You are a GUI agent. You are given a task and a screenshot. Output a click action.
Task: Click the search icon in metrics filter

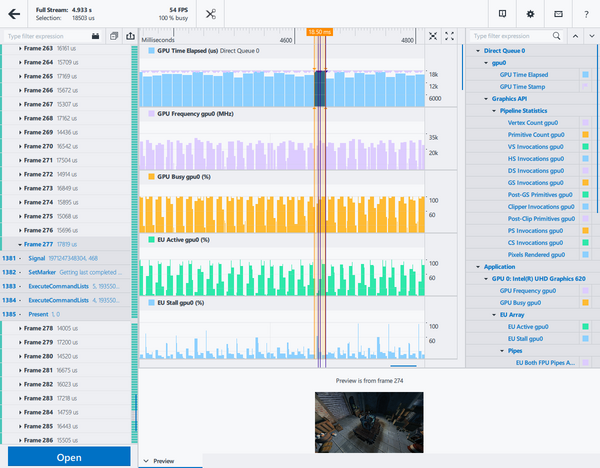pos(557,36)
